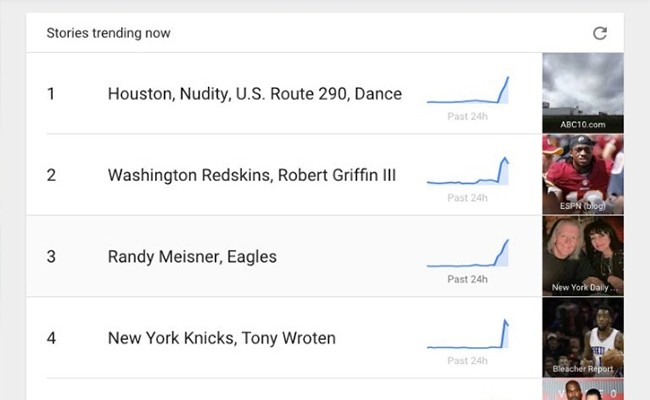Click rank number 2 in the list
This screenshot has height=400, width=650.
tap(51, 175)
